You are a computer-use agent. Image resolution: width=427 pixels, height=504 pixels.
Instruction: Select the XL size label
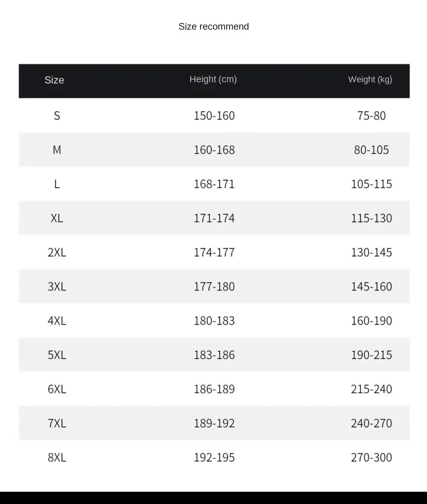click(57, 218)
